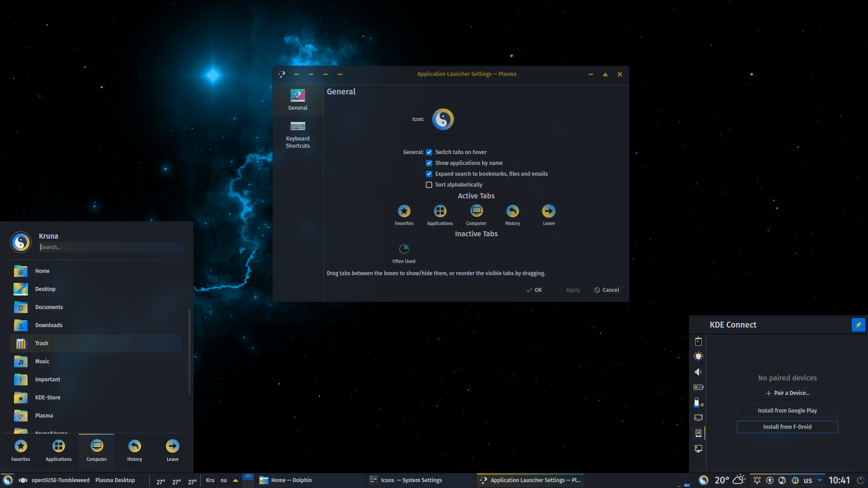Click the Plasma Desktop taskbar label
Screen dimensions: 868x488
pos(115,480)
